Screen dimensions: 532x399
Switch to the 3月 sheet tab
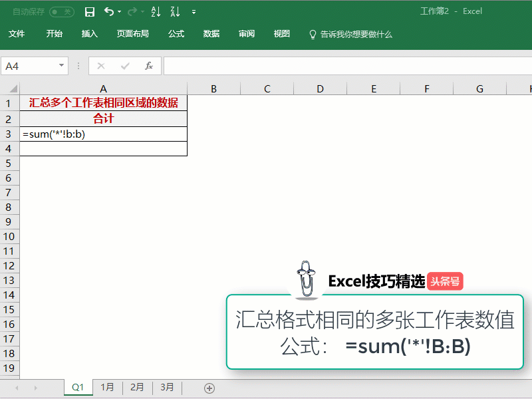(167, 388)
